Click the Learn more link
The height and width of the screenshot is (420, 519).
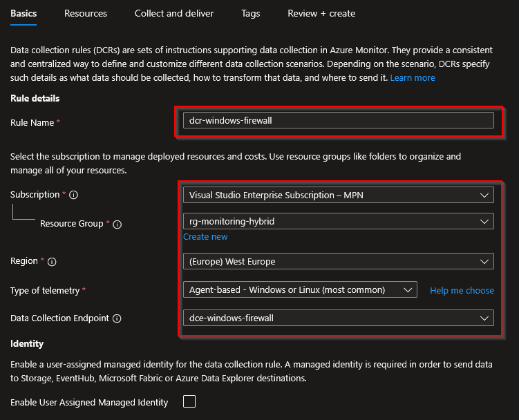click(x=413, y=78)
